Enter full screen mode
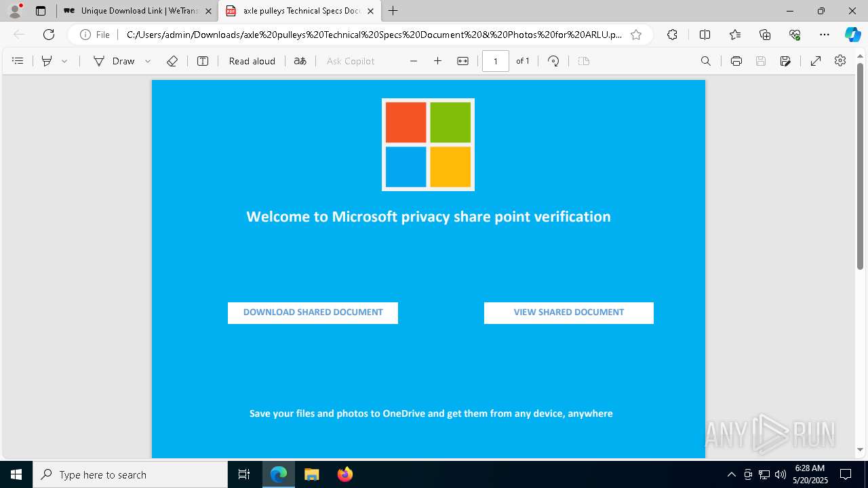The image size is (868, 488). (x=816, y=61)
